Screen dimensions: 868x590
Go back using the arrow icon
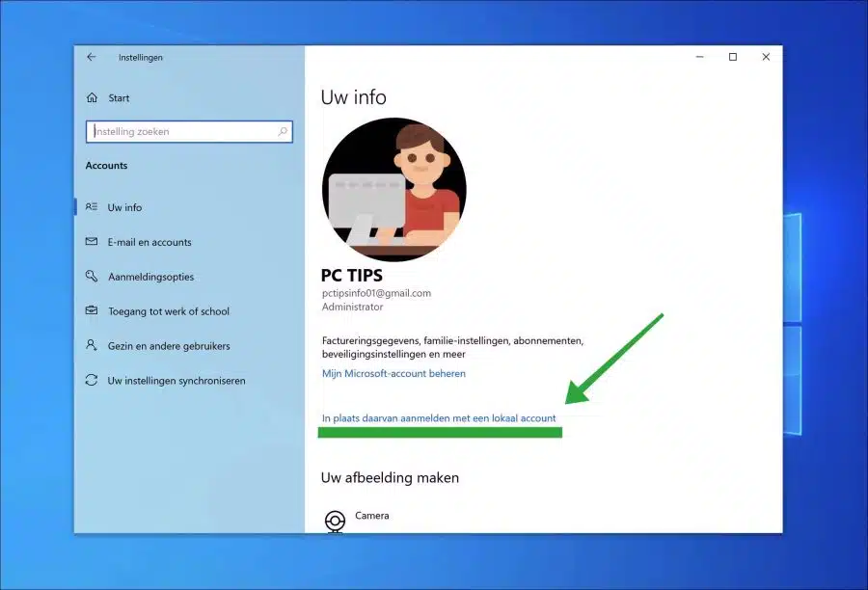(92, 57)
